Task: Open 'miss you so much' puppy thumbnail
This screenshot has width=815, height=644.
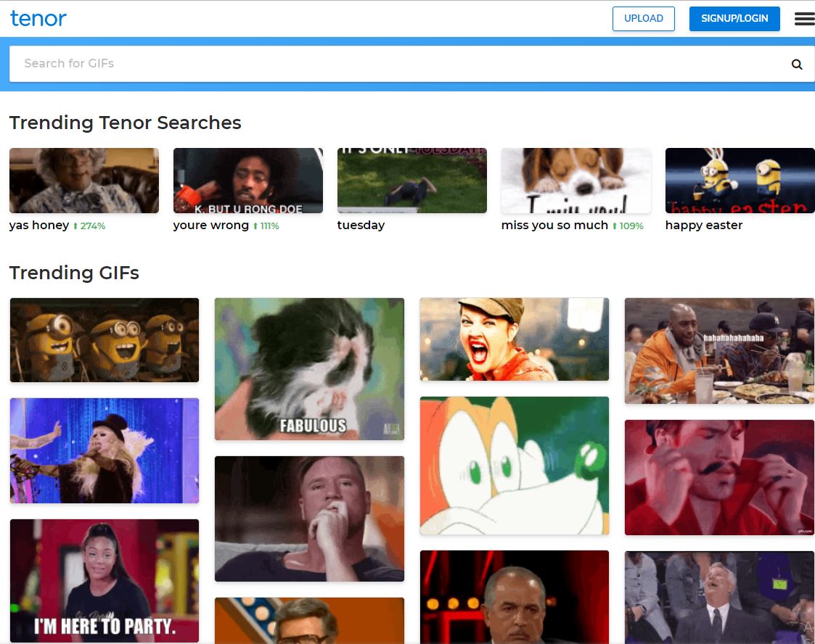Action: [x=576, y=181]
